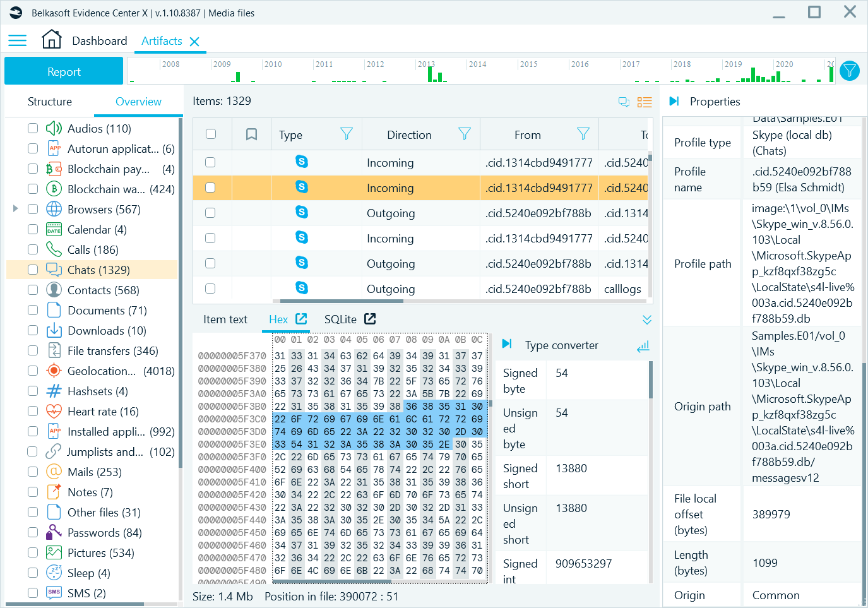
Task: Click the Heart rate icon
Action: 54,411
